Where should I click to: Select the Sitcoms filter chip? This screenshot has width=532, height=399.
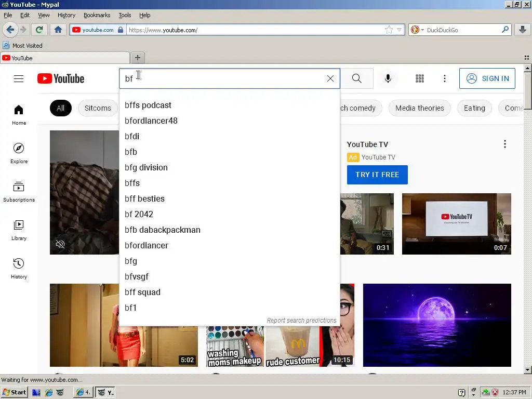tap(98, 108)
